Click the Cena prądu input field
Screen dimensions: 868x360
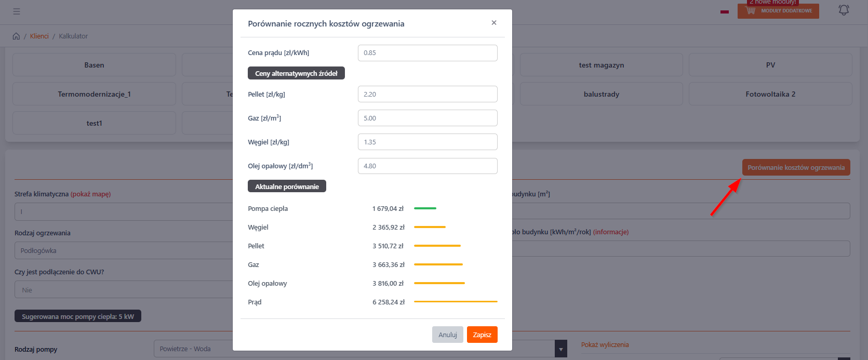(x=427, y=53)
